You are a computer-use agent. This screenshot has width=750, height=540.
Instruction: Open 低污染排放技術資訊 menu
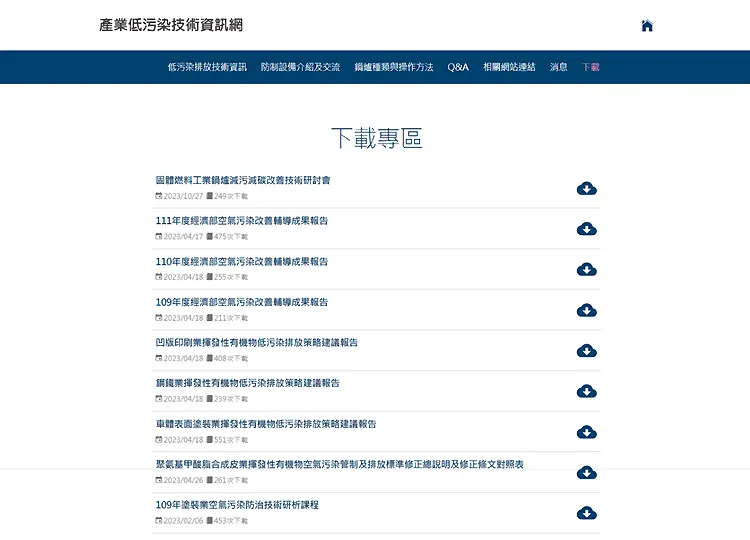pyautogui.click(x=207, y=67)
